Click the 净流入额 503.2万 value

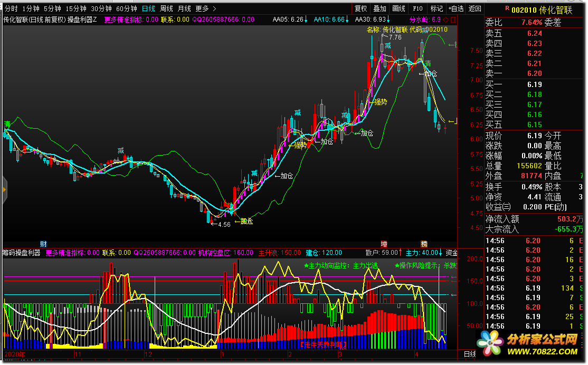tap(570, 219)
